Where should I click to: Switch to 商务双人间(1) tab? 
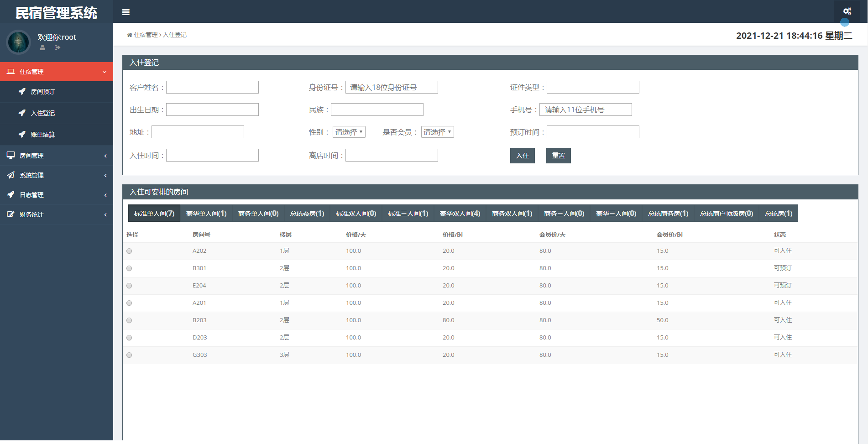(512, 213)
